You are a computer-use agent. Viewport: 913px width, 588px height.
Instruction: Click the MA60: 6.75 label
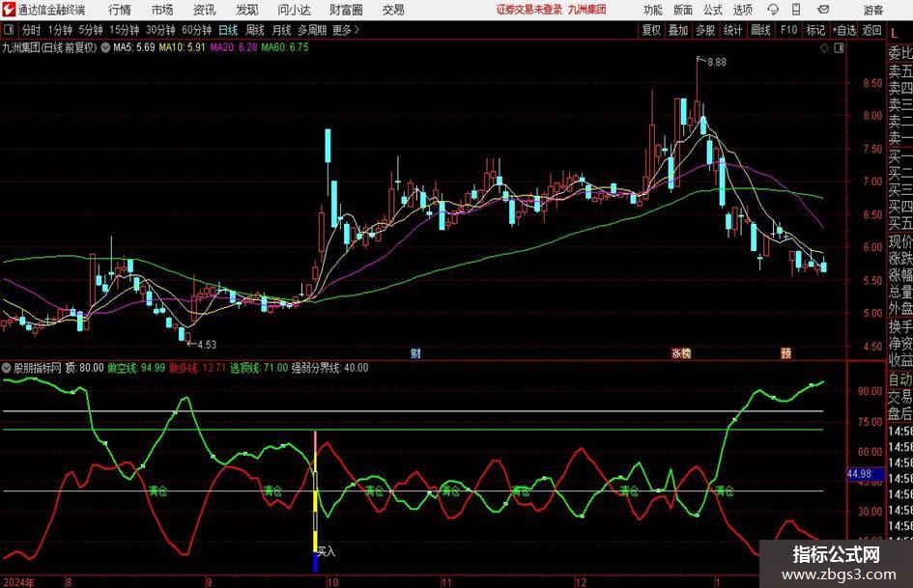point(285,47)
